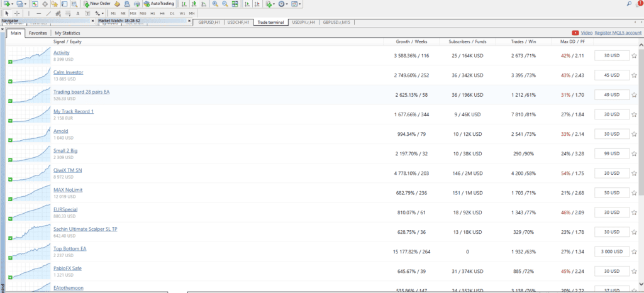Open the New Chart dropdown arrow
The image size is (644, 293).
tap(13, 4)
